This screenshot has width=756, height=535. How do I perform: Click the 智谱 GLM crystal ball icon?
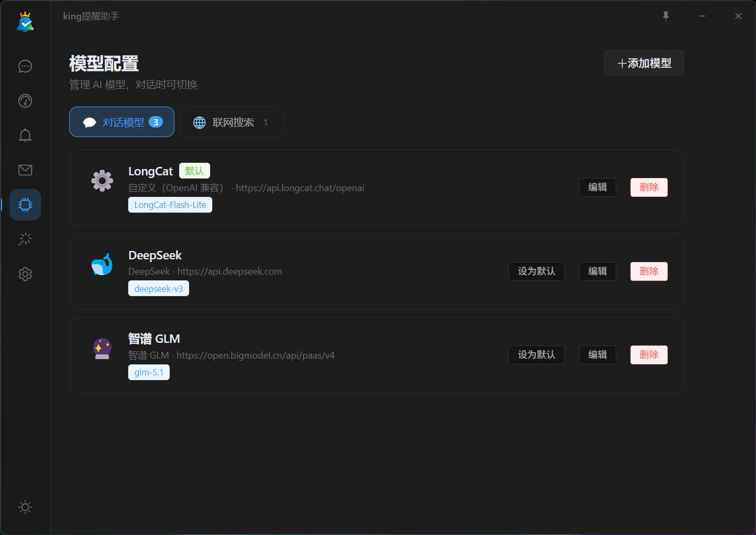(x=102, y=349)
